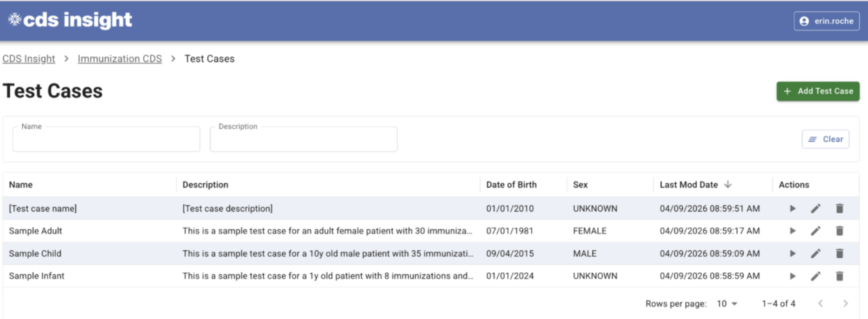
Task: Go to the CDS Insight breadcrumb link
Action: click(29, 59)
